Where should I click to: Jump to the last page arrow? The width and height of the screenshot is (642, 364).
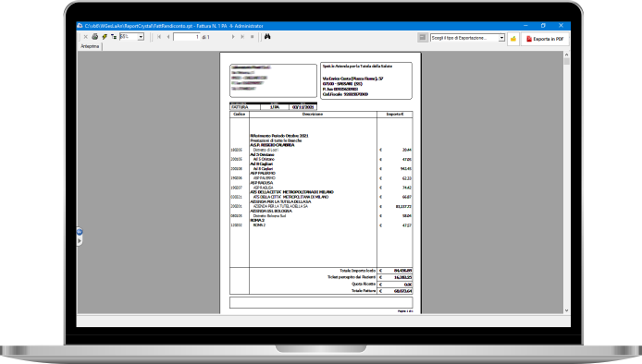tap(242, 37)
